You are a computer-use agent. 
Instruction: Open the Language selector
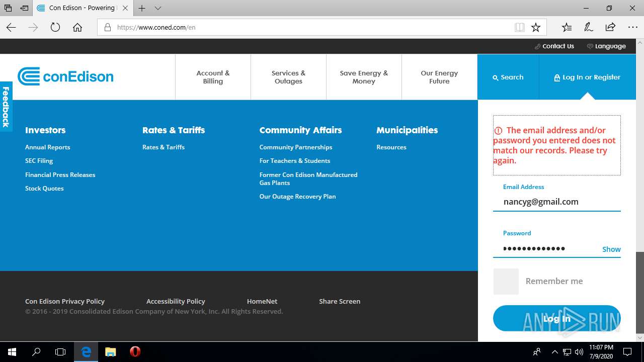coord(606,46)
